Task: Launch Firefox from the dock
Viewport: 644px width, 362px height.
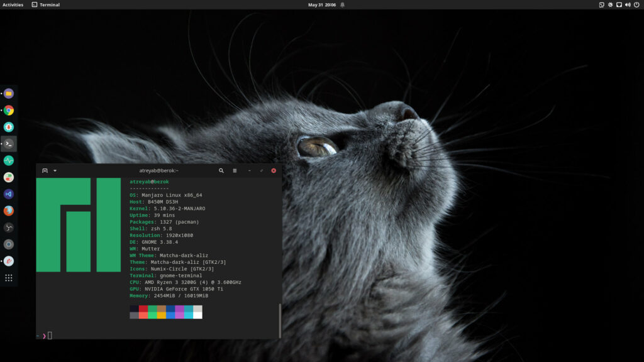Action: tap(9, 211)
